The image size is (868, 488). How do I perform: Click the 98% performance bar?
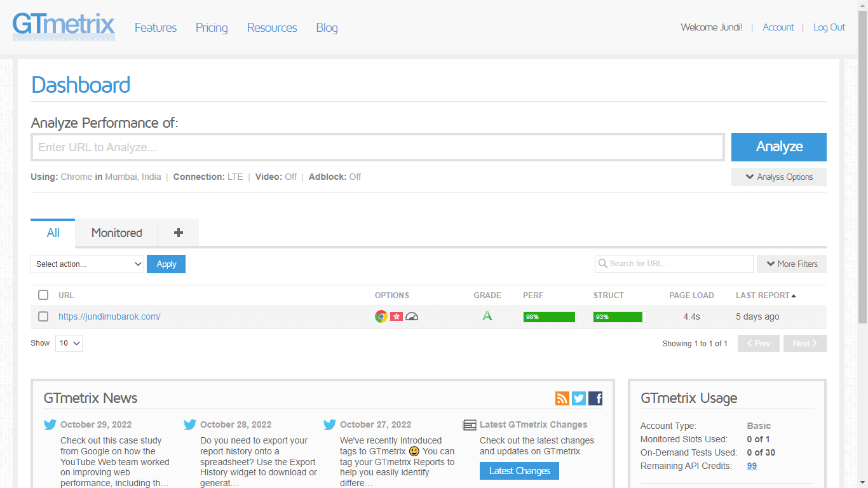pos(549,316)
